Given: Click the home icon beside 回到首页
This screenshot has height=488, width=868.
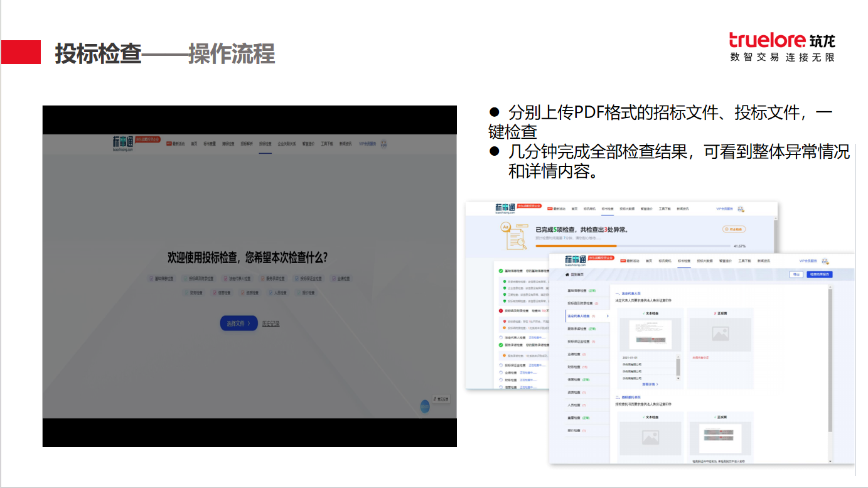Looking at the screenshot, I should point(567,275).
